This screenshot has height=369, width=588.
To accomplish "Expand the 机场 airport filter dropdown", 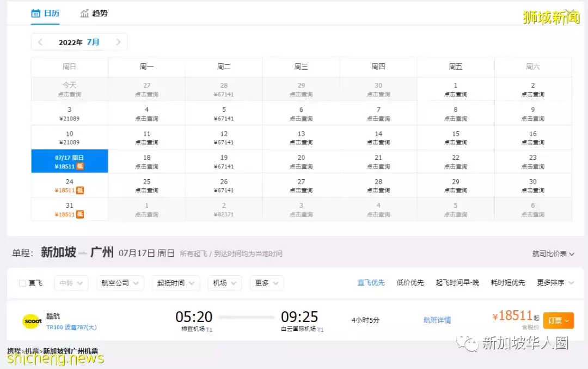I will pyautogui.click(x=224, y=283).
